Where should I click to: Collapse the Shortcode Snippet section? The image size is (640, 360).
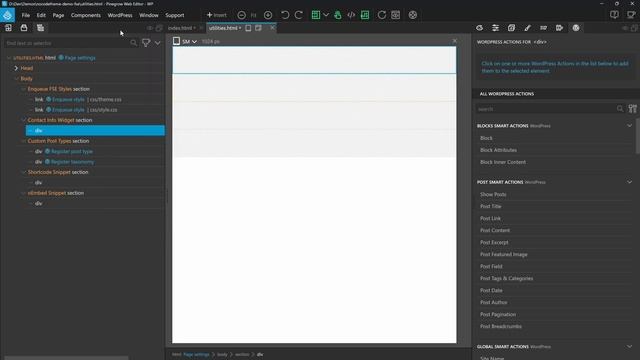coord(23,172)
